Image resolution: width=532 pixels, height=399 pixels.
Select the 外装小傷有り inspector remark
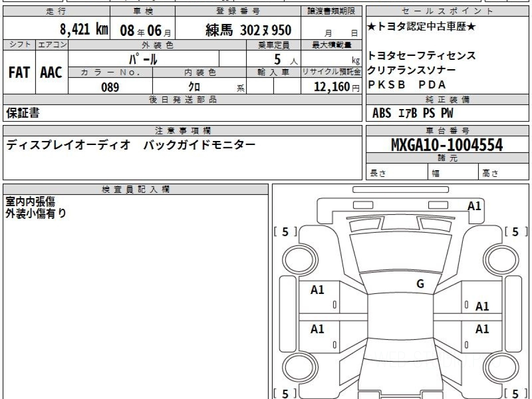pos(36,213)
